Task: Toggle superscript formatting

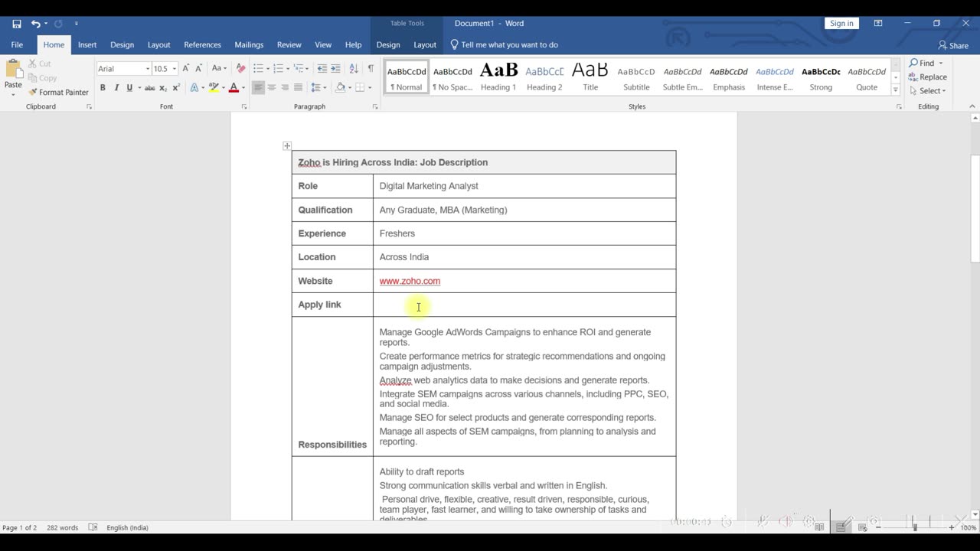Action: point(176,88)
